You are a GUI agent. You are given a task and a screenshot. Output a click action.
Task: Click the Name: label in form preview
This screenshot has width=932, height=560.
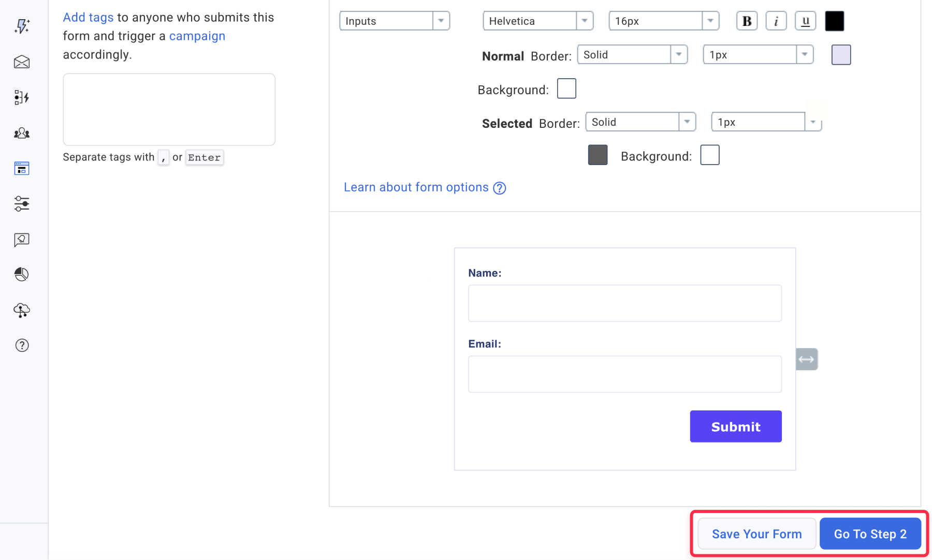(x=485, y=273)
